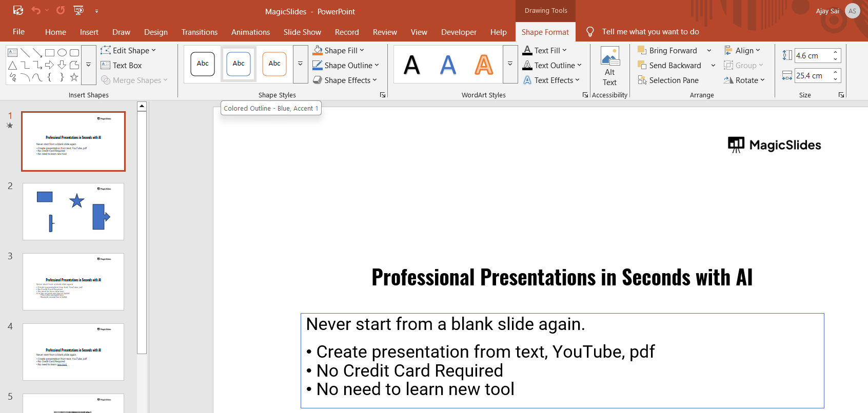Click Tell me what you want to do
The height and width of the screenshot is (413, 868).
(650, 32)
